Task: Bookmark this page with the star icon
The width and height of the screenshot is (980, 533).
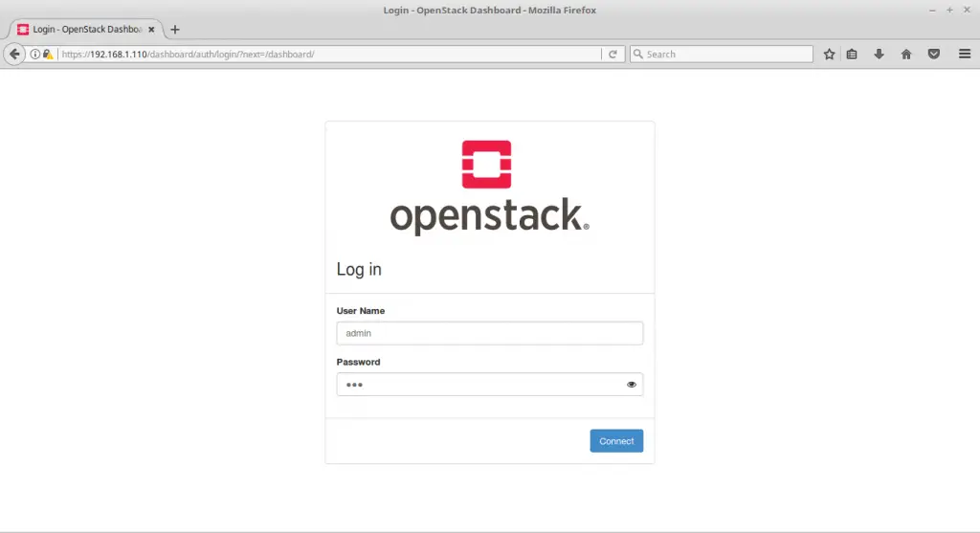Action: click(830, 55)
